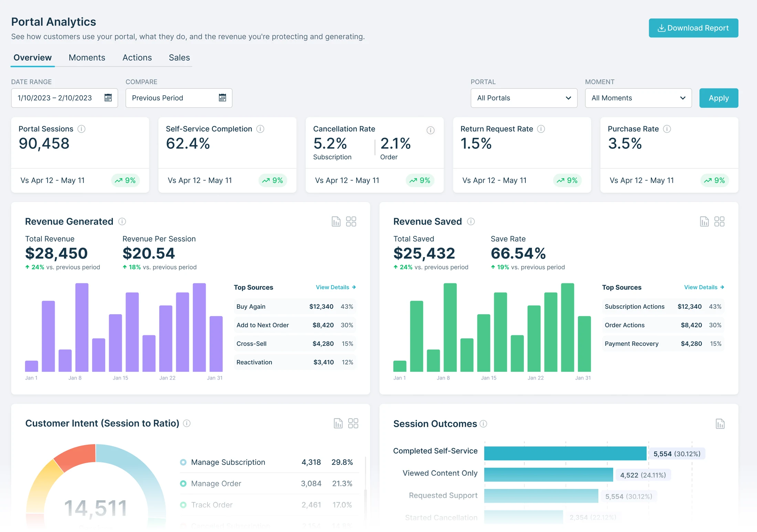The height and width of the screenshot is (532, 757).
Task: Click the Revenue Saved info icon
Action: point(471,221)
